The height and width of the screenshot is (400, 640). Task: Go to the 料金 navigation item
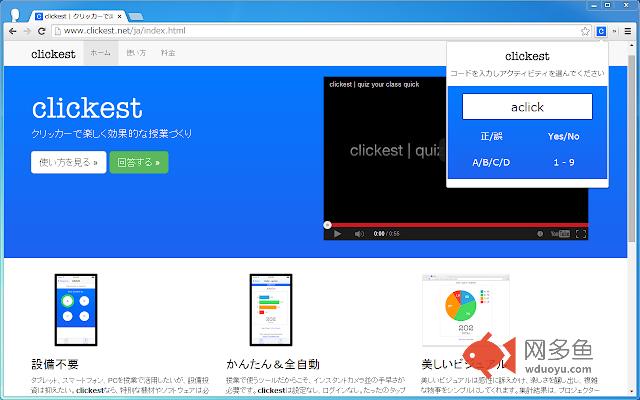168,53
